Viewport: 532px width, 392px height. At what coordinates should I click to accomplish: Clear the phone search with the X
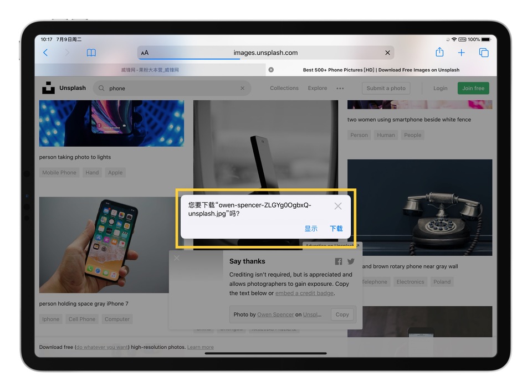242,87
